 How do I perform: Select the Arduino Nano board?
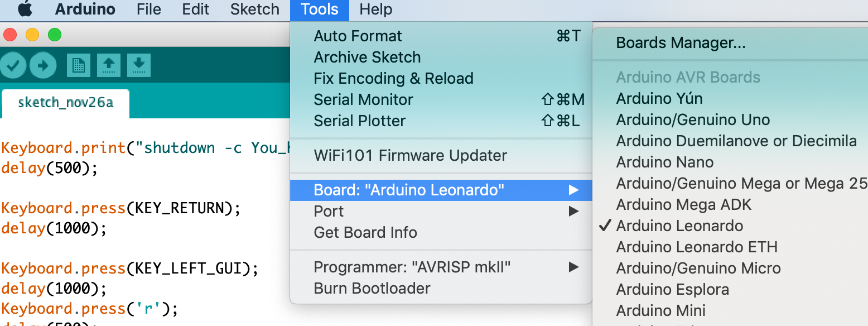click(730, 162)
